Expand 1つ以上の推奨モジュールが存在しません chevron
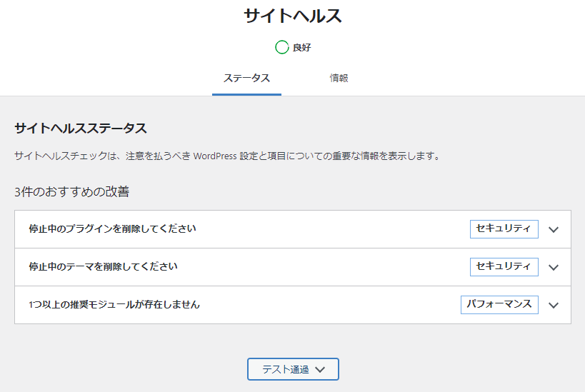This screenshot has width=585, height=392. (x=554, y=305)
